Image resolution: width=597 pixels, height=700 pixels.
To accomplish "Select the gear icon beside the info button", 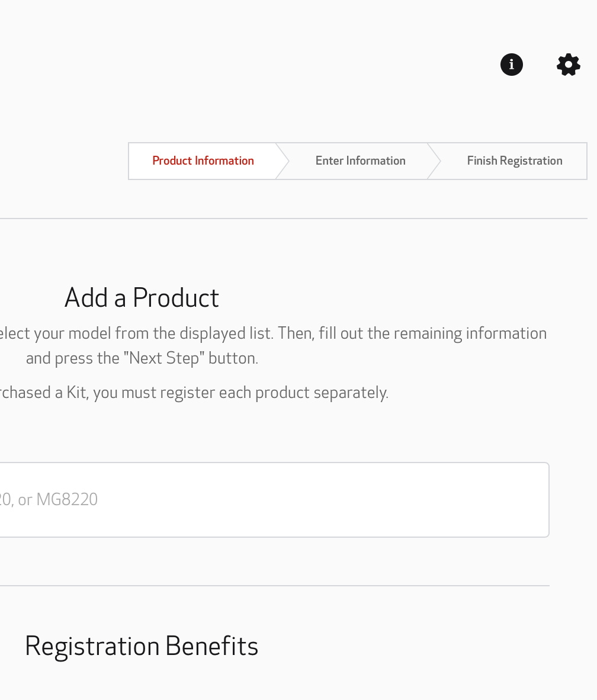I will [568, 65].
